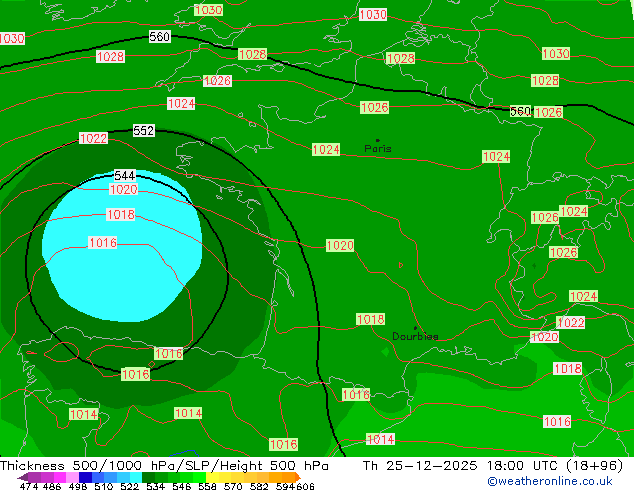Click the right arrow end of the color legend
This screenshot has height=490, width=634.
tap(298, 477)
